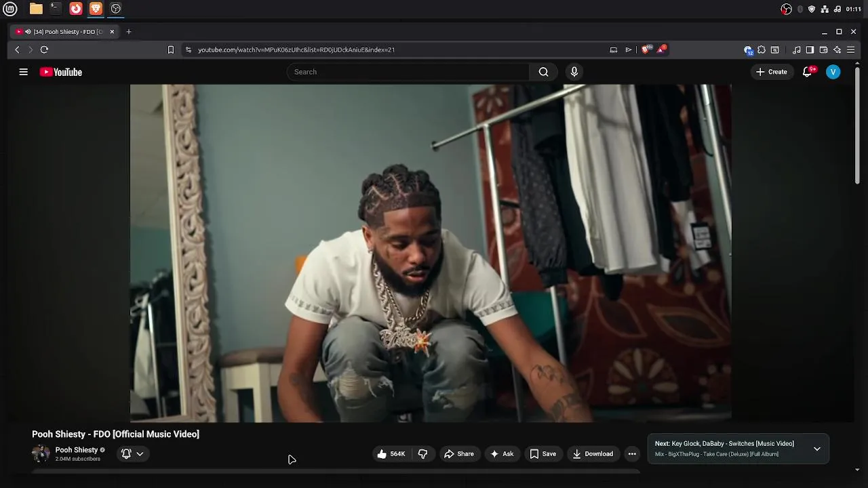Open OBS Studio from taskbar

click(x=116, y=9)
